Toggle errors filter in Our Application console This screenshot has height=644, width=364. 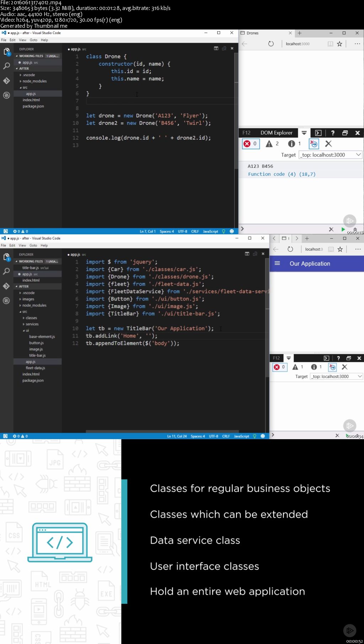(x=279, y=367)
